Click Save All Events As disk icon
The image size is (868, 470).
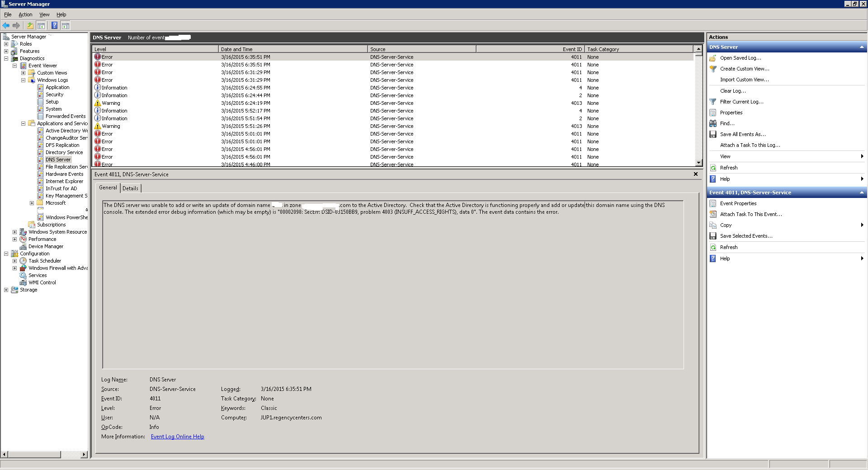click(x=713, y=134)
